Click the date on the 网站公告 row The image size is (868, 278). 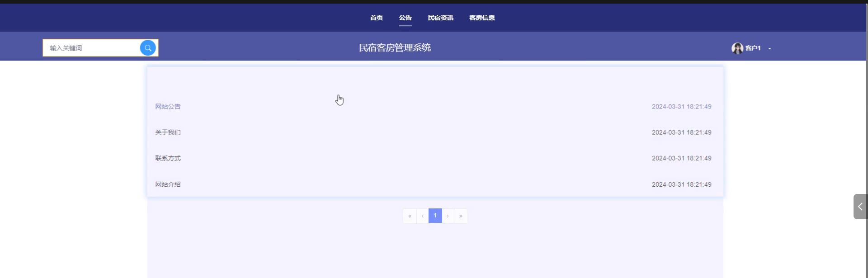click(x=681, y=107)
